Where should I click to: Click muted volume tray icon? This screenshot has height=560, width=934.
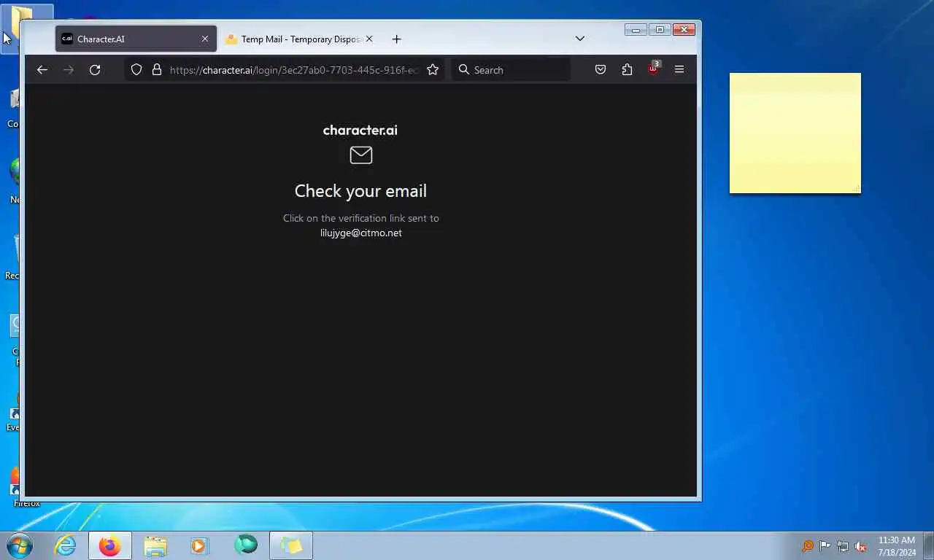click(861, 546)
